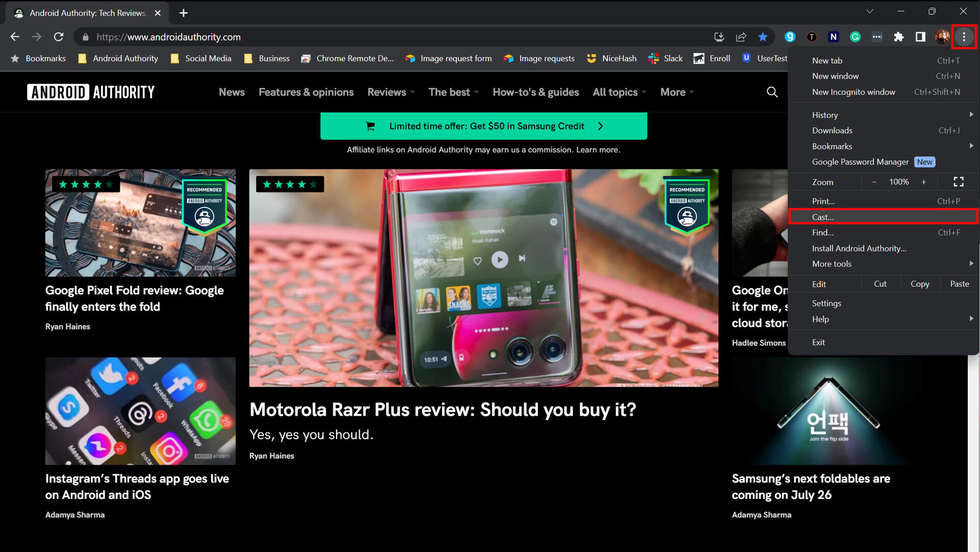Open the Slack bookmark in the bookmarks bar
This screenshot has height=552, width=980.
pyautogui.click(x=666, y=58)
